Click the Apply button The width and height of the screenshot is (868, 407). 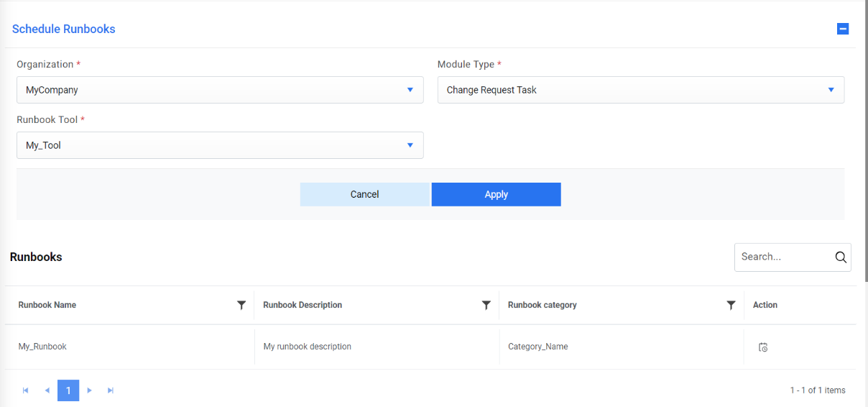point(496,194)
